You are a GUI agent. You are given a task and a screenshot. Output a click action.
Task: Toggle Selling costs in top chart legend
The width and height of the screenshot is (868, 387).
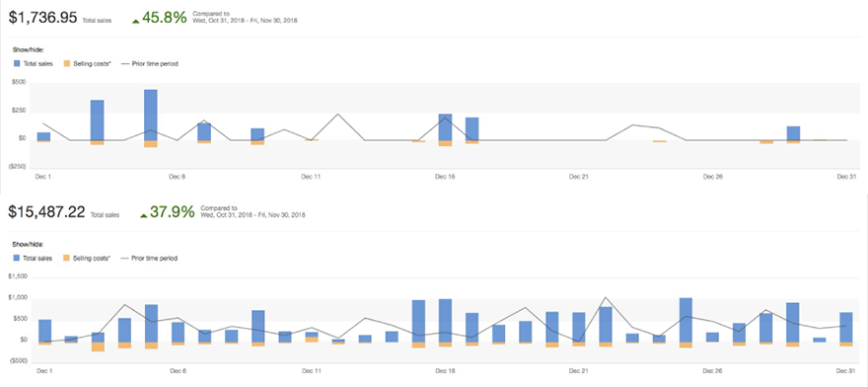coord(88,64)
